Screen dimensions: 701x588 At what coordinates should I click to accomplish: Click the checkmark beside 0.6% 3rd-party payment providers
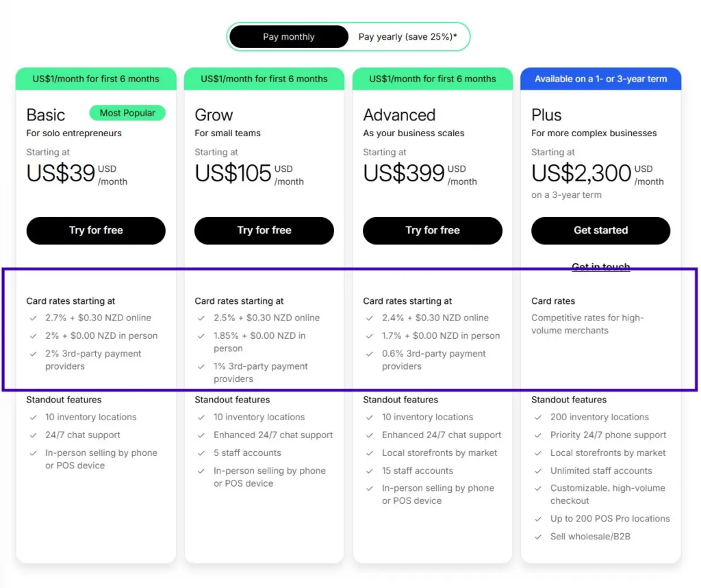coord(369,353)
